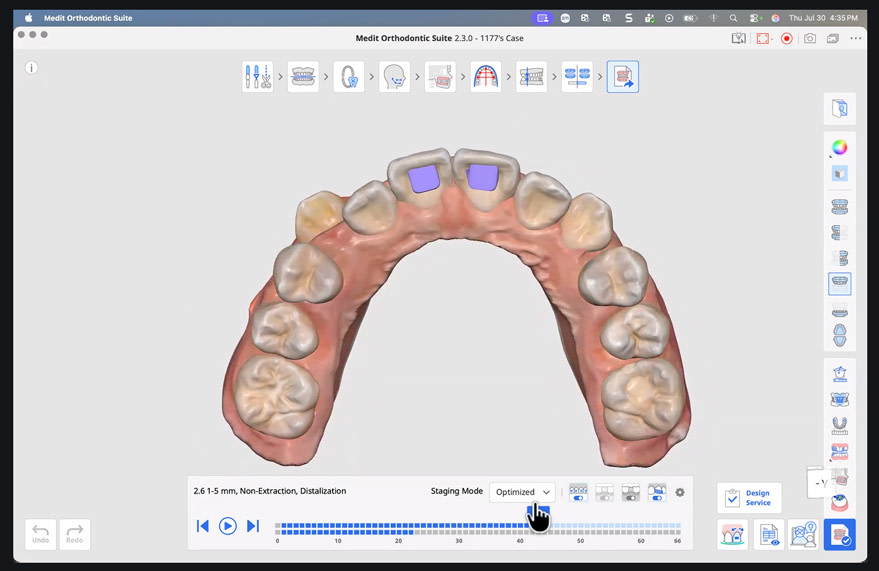The height and width of the screenshot is (571, 879).
Task: Open the document search icon in right sidebar
Action: 839,108
